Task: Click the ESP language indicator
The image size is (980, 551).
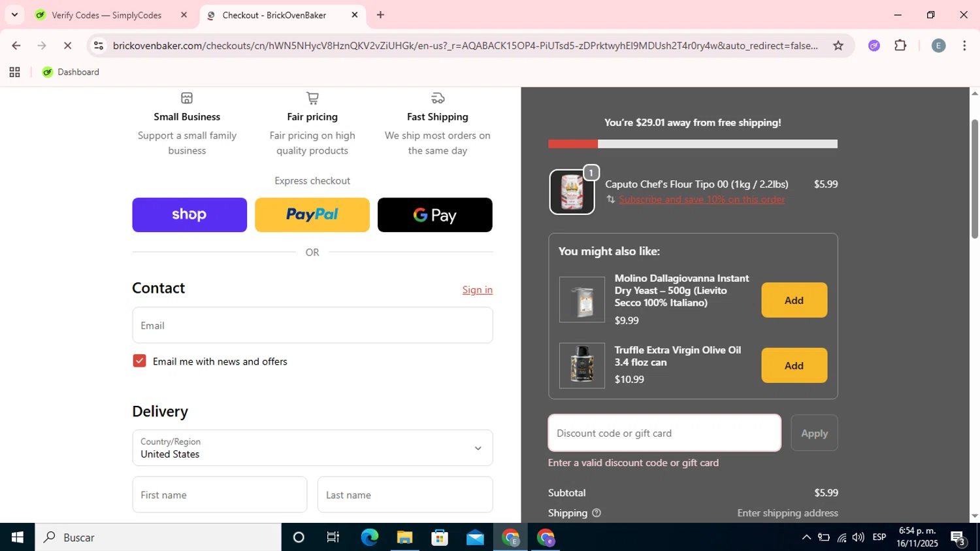Action: [x=879, y=537]
